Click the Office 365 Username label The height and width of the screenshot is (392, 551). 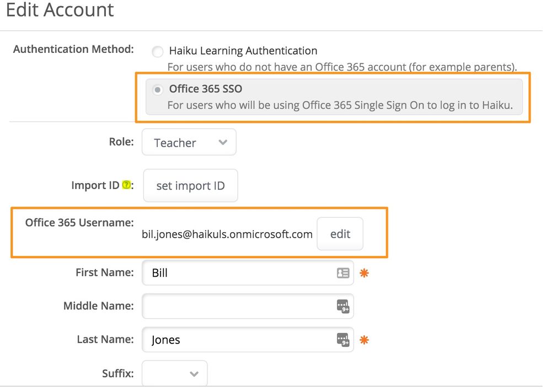(79, 223)
